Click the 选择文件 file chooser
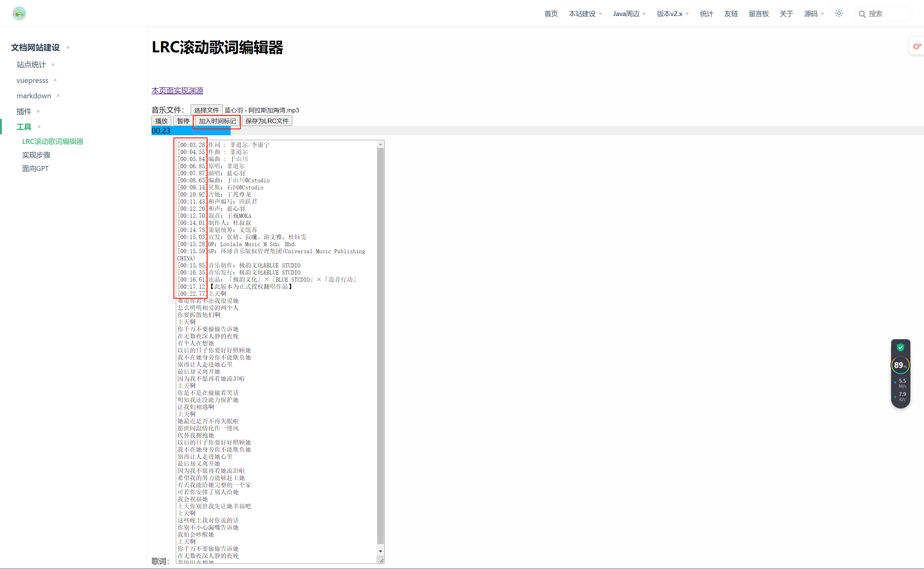The height and width of the screenshot is (569, 924). 206,110
